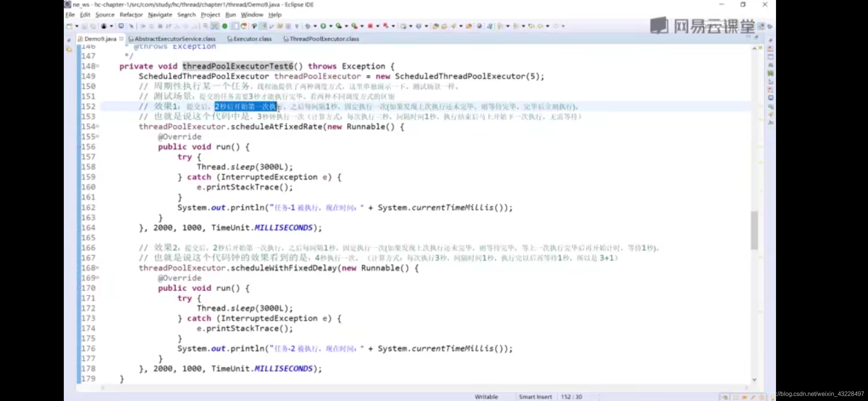The image size is (868, 401).
Task: Click the Open Task folder icon
Action: (444, 26)
